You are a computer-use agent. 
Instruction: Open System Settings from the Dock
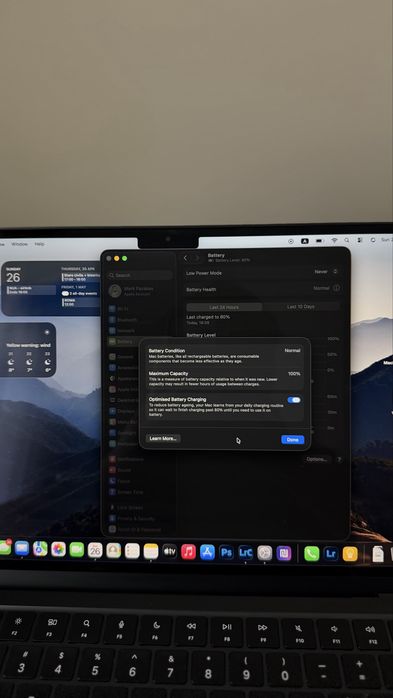[265, 553]
